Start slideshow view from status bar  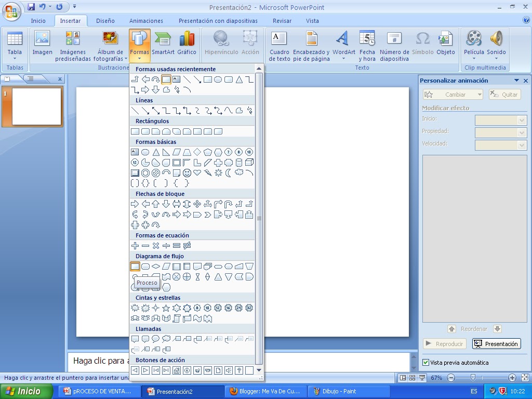pos(422,378)
